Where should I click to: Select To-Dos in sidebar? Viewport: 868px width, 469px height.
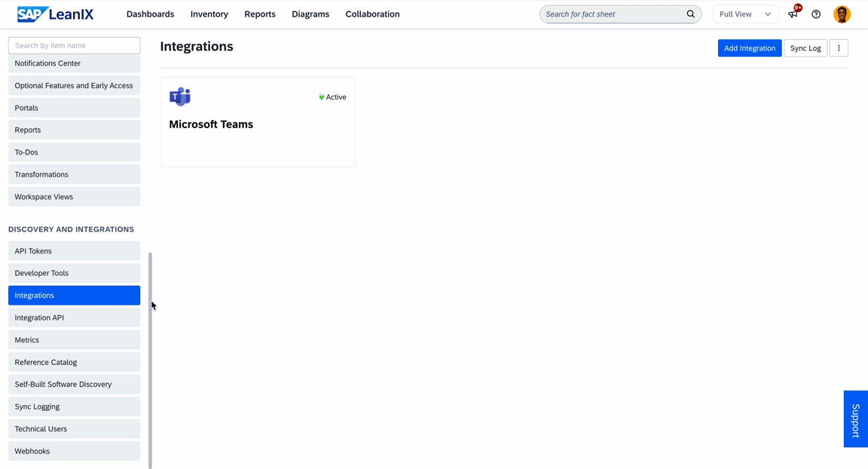click(74, 152)
